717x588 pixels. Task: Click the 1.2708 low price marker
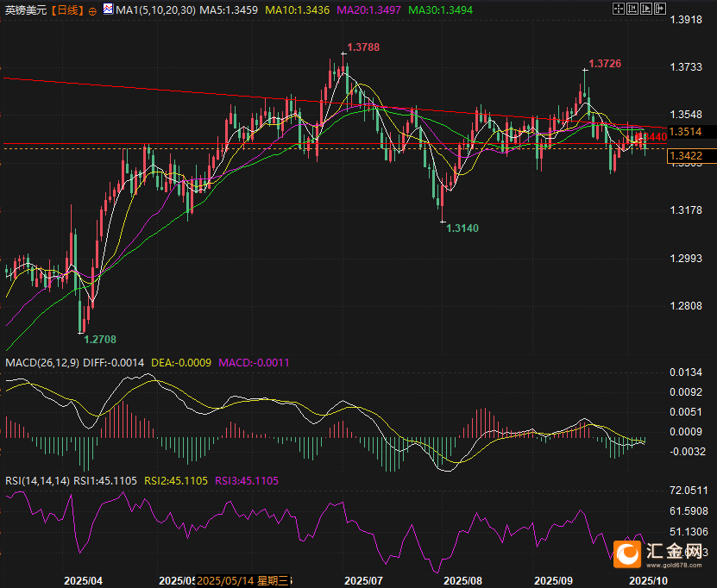click(100, 341)
